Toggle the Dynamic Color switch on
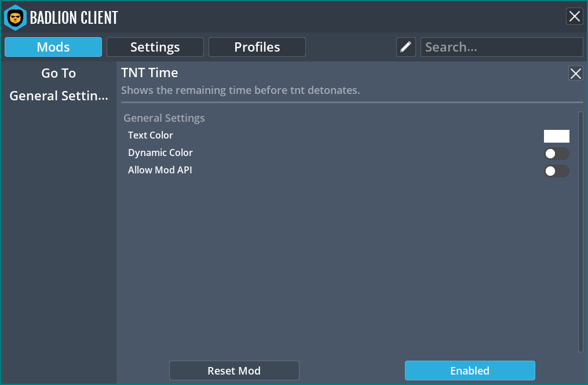Viewport: 588px width, 385px height. [557, 153]
